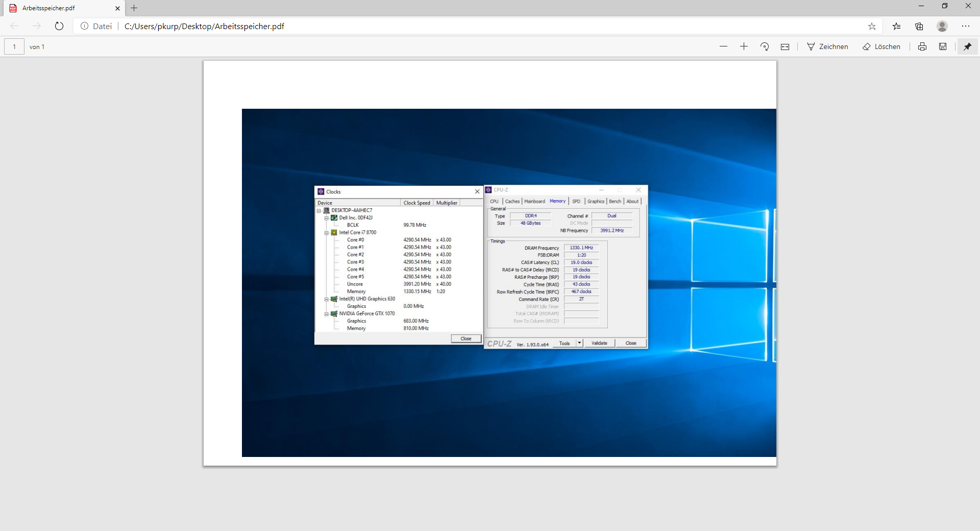This screenshot has width=980, height=531.
Task: Select the Core #5 row in Clocks
Action: pyautogui.click(x=398, y=277)
